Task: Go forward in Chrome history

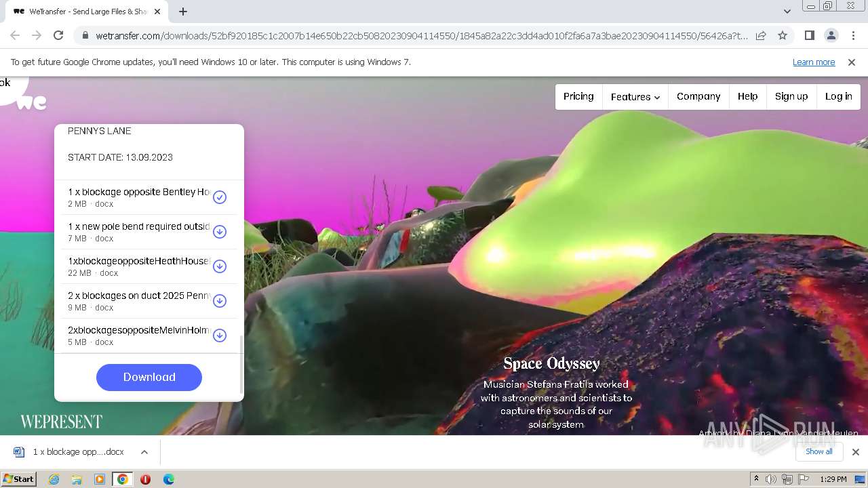Action: click(x=37, y=35)
